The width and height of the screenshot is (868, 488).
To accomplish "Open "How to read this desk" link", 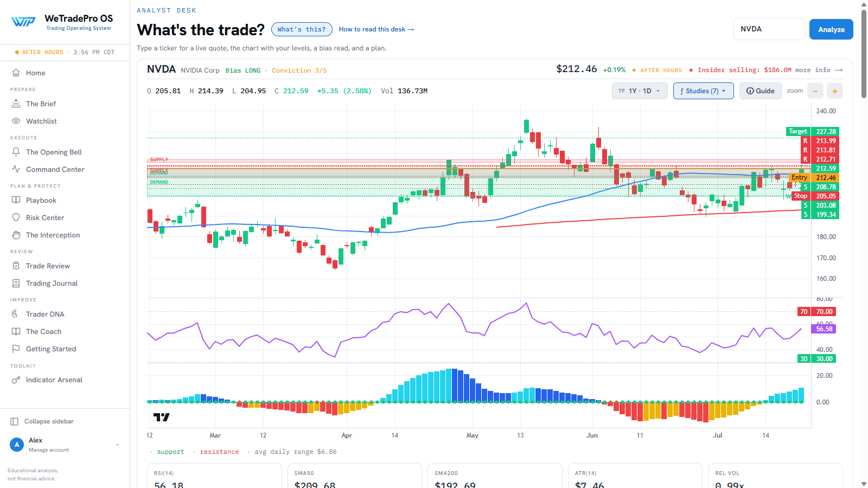I will tap(376, 29).
